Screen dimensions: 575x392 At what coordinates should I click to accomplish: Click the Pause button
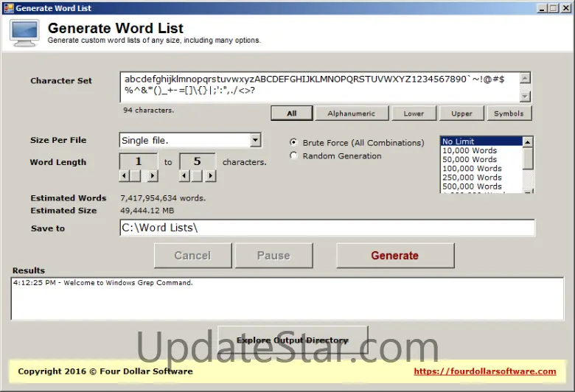(x=273, y=256)
